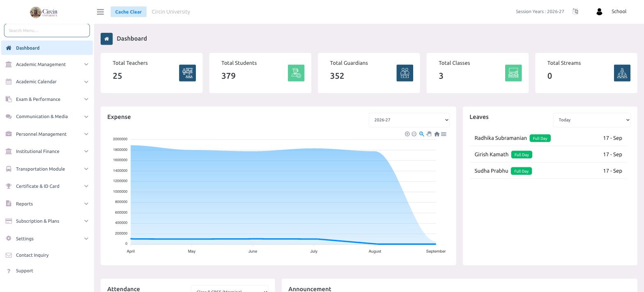Zoom in on the Expense chart
This screenshot has height=292, width=644.
(x=407, y=134)
